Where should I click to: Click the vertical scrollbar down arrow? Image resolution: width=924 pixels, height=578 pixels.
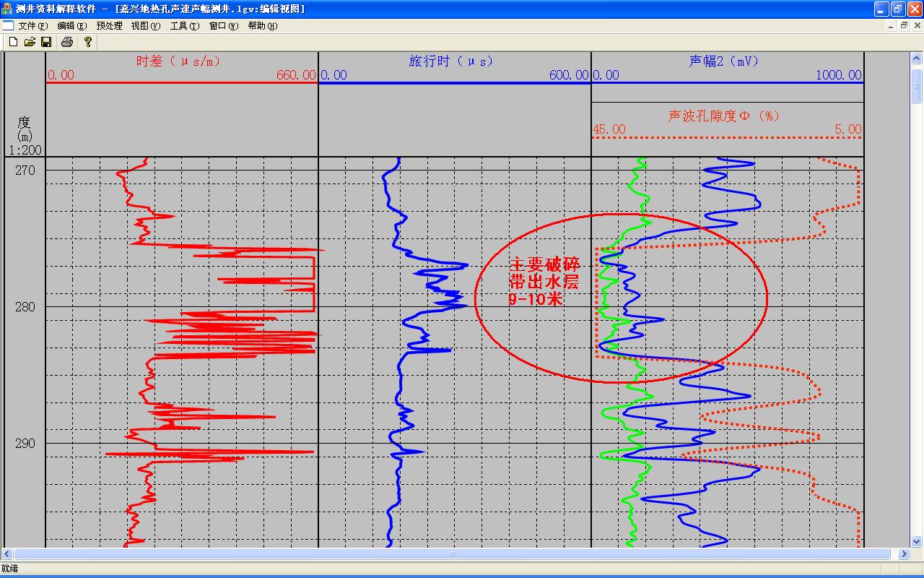917,541
